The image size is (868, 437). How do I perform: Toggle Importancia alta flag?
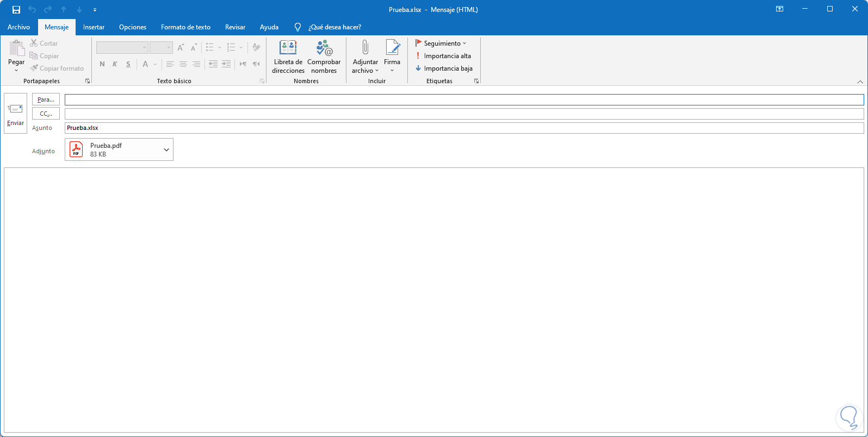coord(443,56)
